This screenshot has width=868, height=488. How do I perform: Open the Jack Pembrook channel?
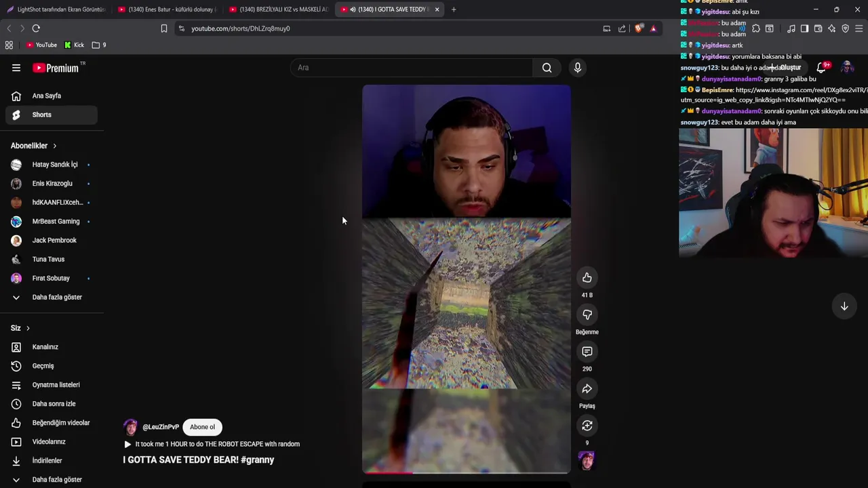tap(52, 241)
